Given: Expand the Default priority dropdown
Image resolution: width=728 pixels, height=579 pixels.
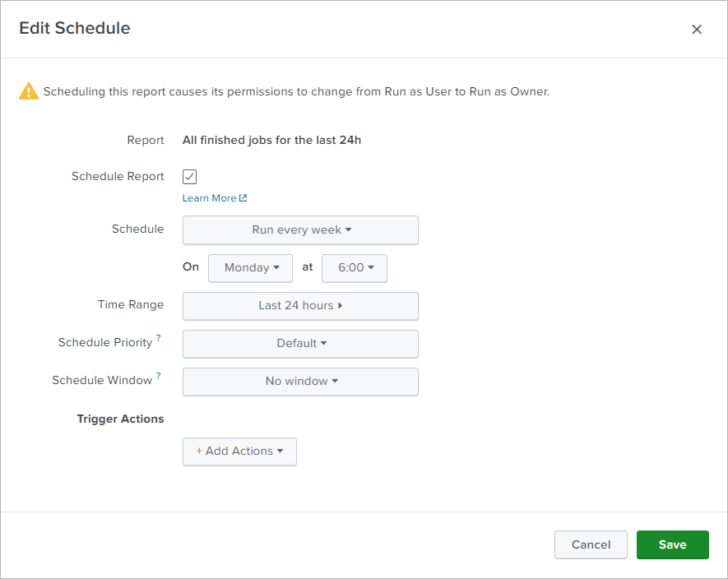Looking at the screenshot, I should click(x=300, y=344).
